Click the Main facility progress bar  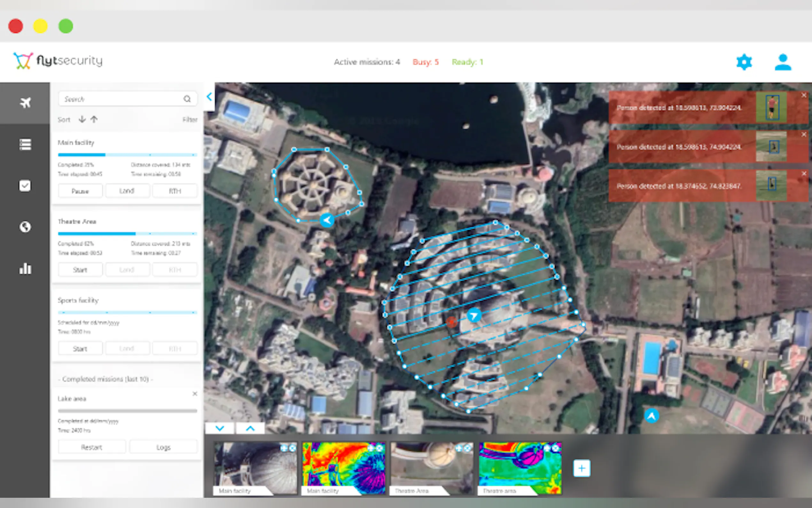click(127, 155)
